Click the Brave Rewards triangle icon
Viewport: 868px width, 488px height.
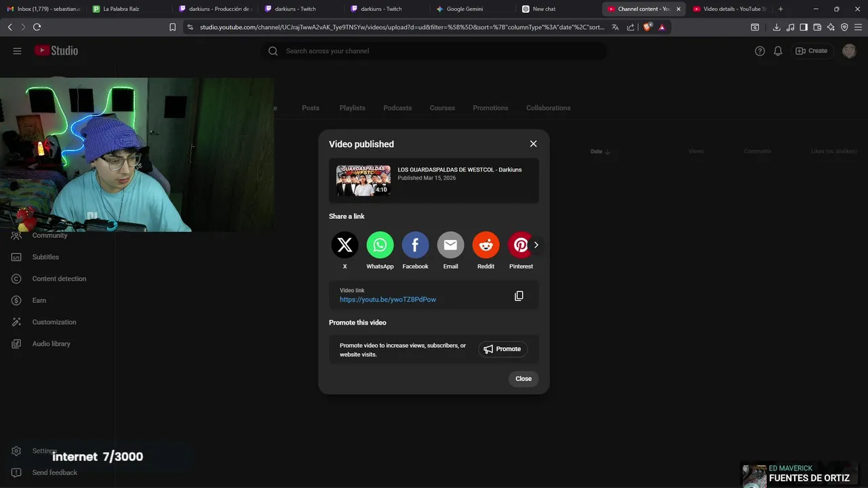click(x=662, y=27)
